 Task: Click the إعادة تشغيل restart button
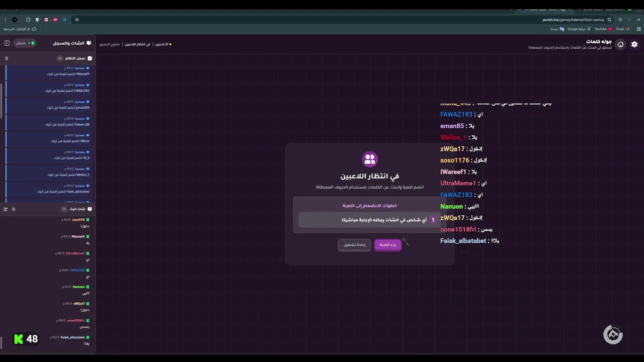(355, 245)
